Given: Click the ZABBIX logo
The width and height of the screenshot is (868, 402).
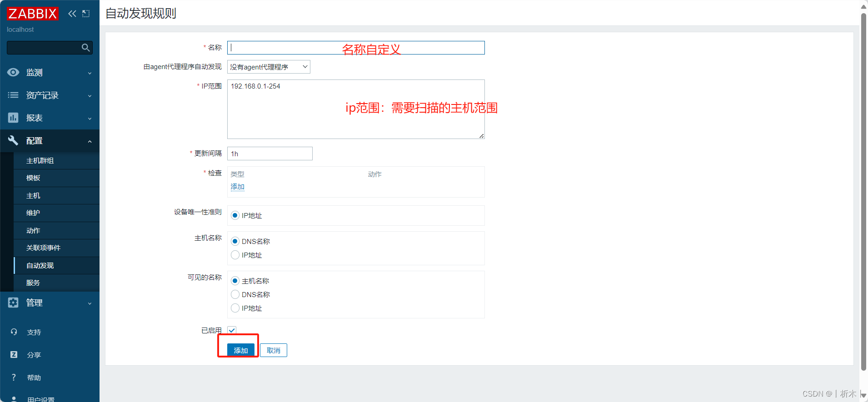Looking at the screenshot, I should pyautogui.click(x=33, y=14).
